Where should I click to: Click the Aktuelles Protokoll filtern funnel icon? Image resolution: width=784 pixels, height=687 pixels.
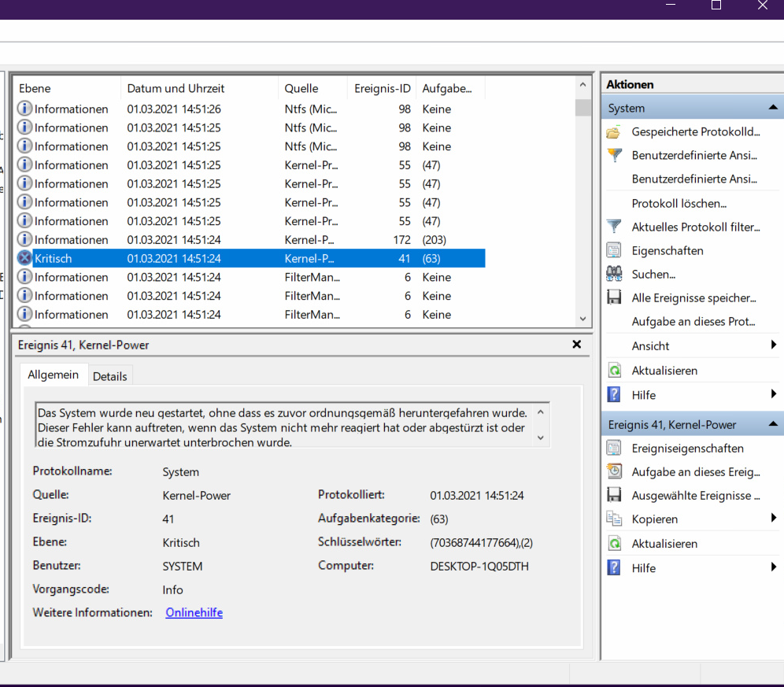pyautogui.click(x=613, y=227)
